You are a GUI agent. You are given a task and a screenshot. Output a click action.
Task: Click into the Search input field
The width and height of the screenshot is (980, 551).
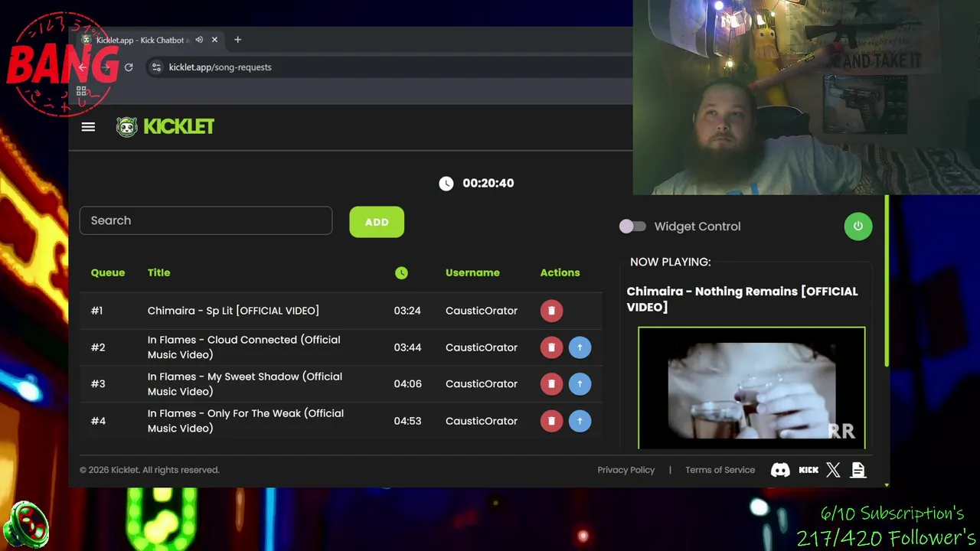pos(206,220)
